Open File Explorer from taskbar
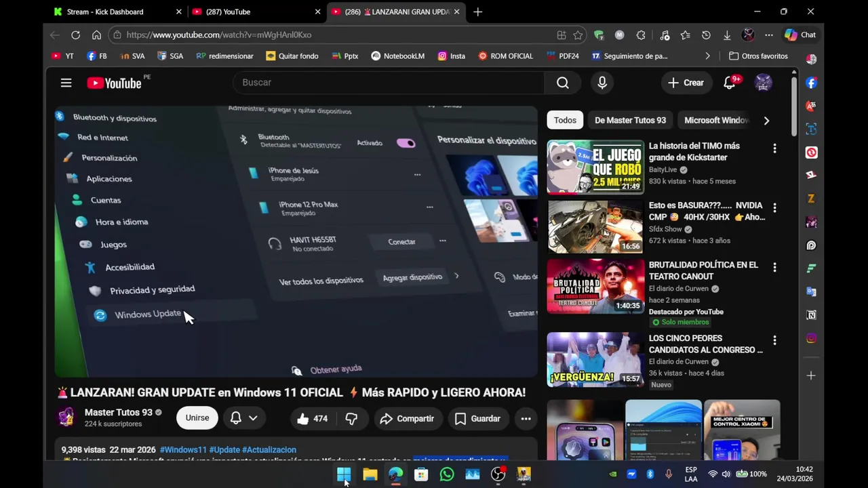 click(370, 474)
